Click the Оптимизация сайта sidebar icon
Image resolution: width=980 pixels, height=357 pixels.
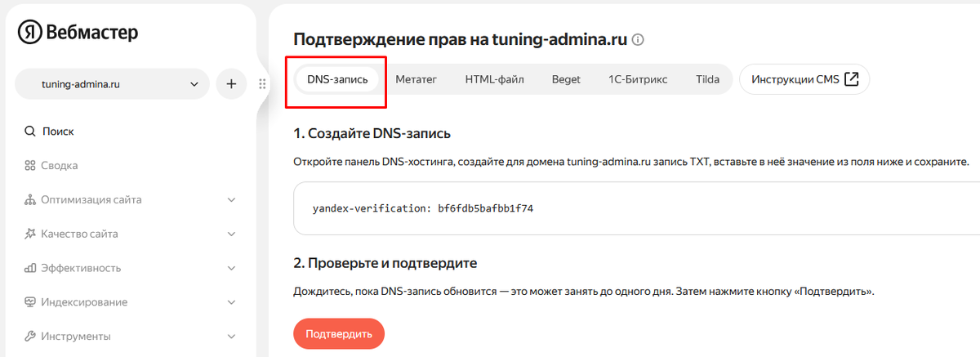pyautogui.click(x=29, y=200)
